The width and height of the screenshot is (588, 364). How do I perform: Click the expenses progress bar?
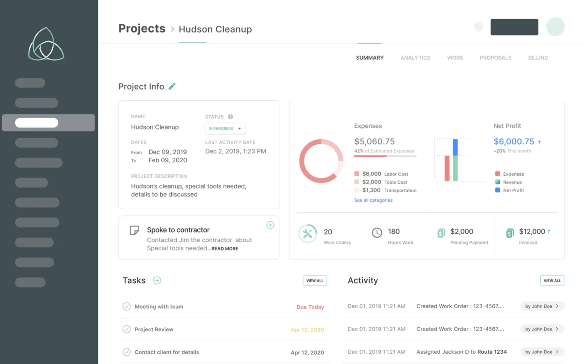point(385,156)
